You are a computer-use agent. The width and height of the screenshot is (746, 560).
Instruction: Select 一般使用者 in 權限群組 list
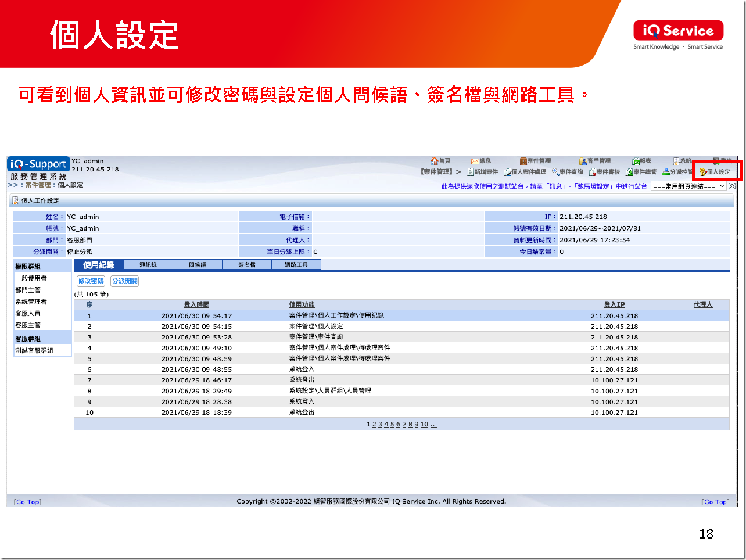(x=31, y=278)
